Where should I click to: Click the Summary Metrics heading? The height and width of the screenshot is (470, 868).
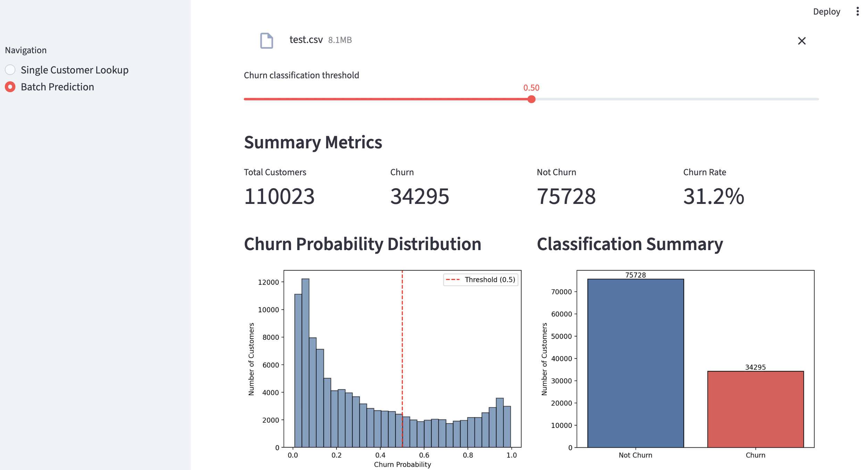[313, 142]
